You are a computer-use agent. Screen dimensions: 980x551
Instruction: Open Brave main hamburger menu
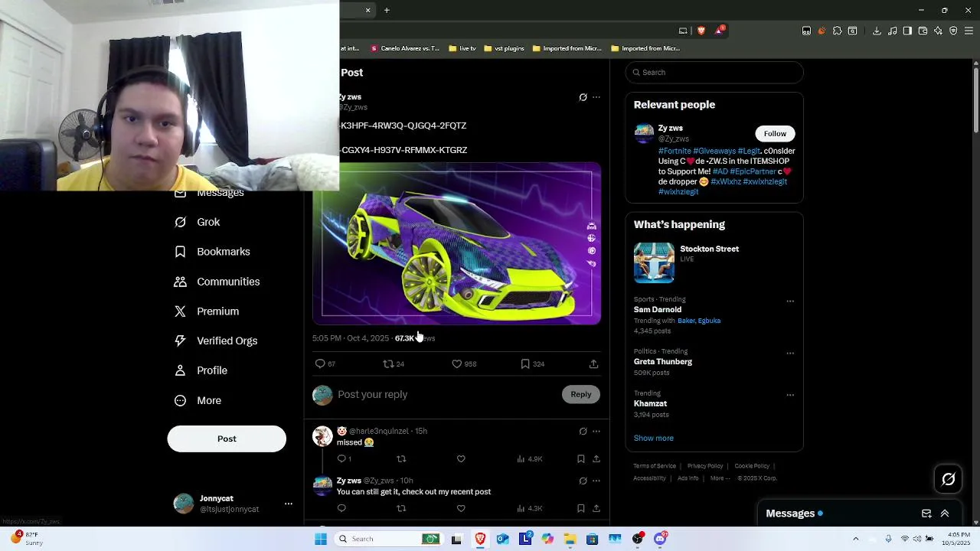point(969,31)
